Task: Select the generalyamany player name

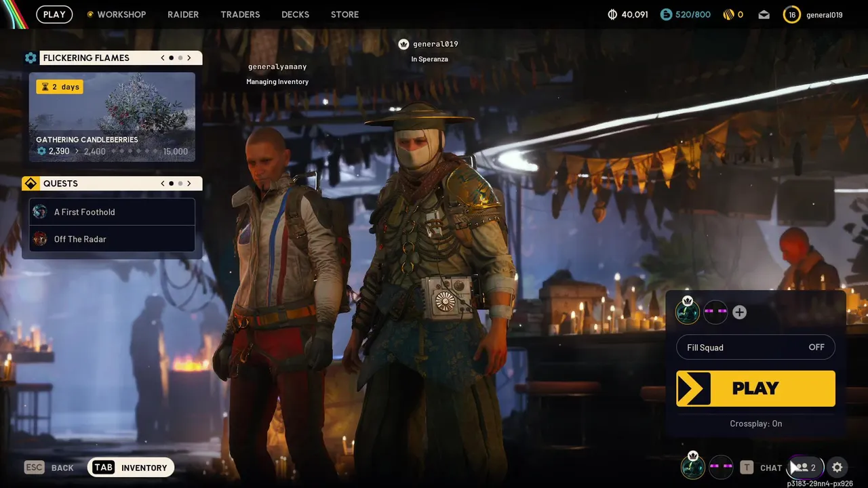Action: point(277,66)
